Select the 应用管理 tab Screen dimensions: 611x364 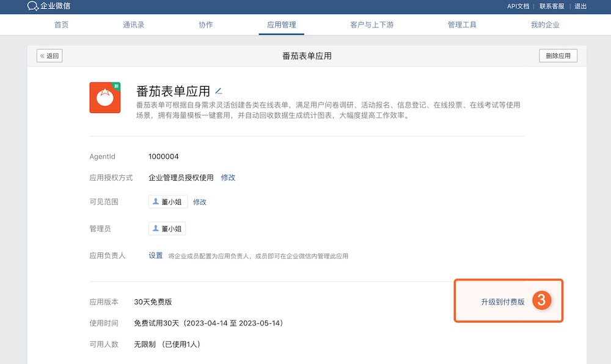pyautogui.click(x=281, y=25)
